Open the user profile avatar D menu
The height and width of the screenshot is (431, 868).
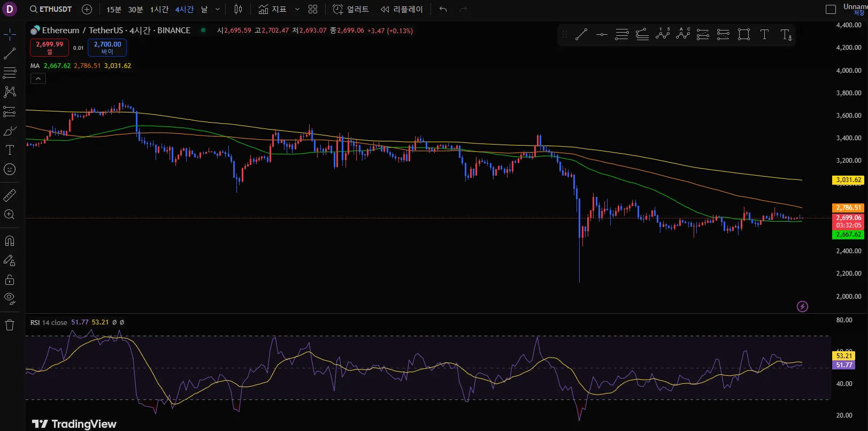(x=10, y=9)
